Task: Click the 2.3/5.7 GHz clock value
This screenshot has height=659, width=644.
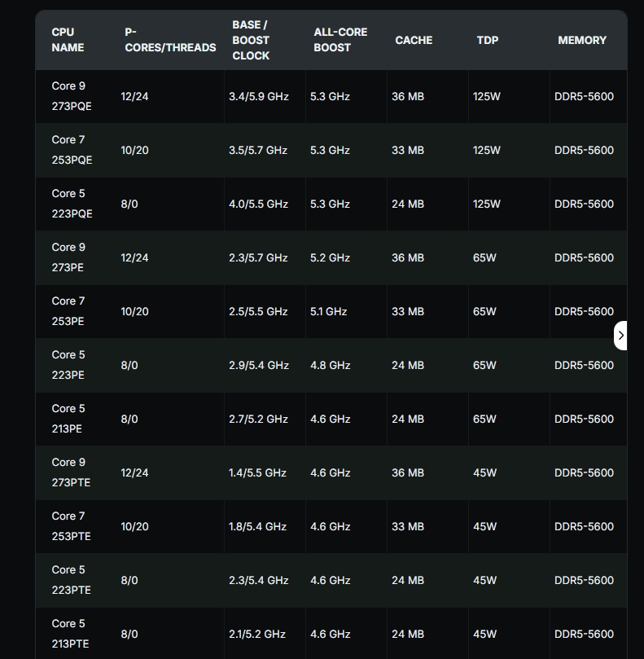Action: click(x=258, y=258)
